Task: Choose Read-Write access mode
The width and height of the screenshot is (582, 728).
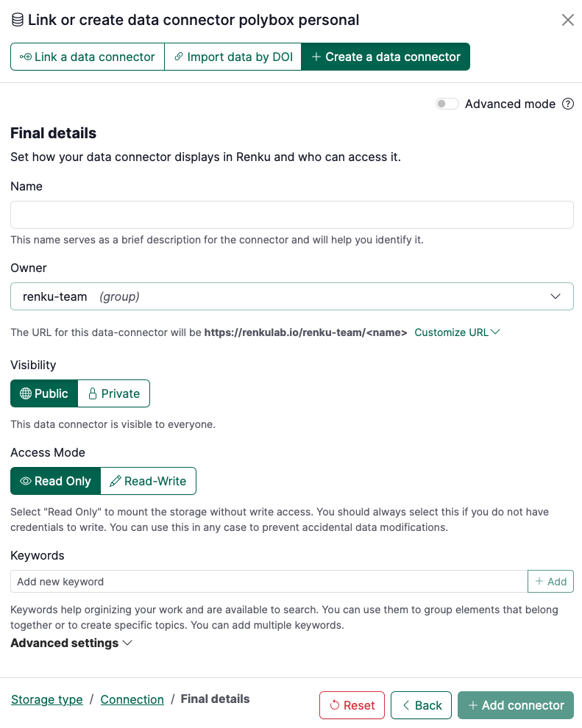Action: 148,481
